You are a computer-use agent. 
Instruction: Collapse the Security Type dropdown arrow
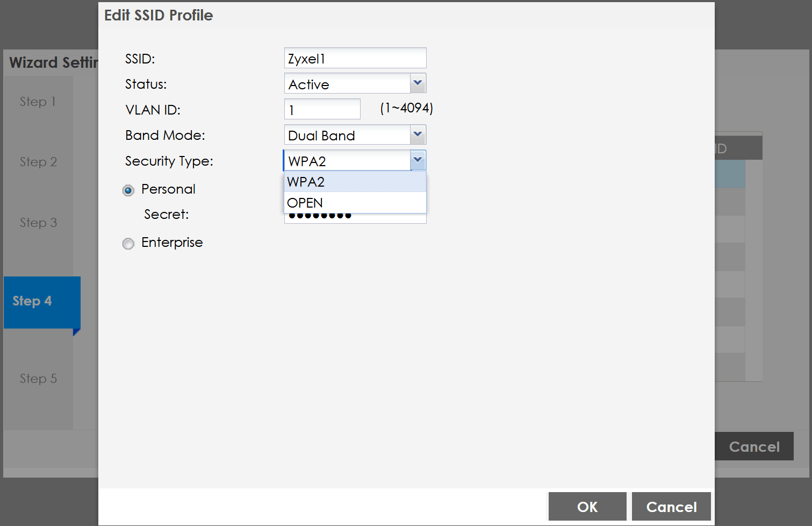point(418,160)
